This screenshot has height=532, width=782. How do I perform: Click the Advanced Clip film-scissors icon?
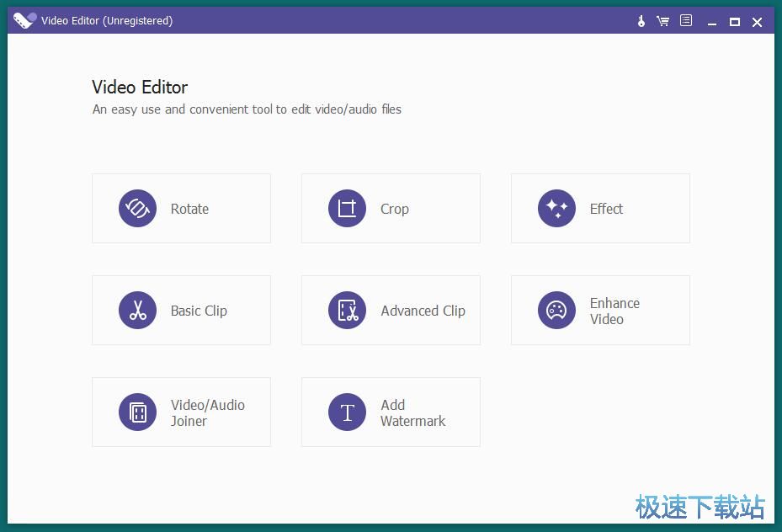[x=347, y=310]
